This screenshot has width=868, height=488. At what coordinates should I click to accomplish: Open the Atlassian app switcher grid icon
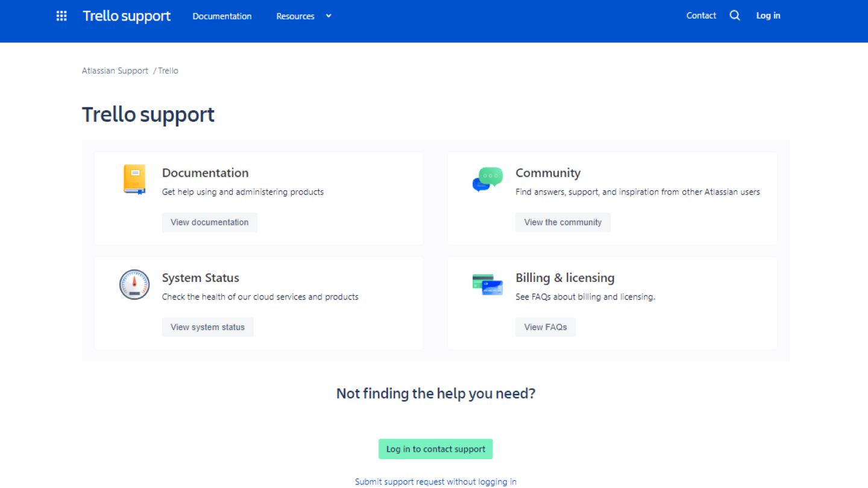(x=61, y=16)
